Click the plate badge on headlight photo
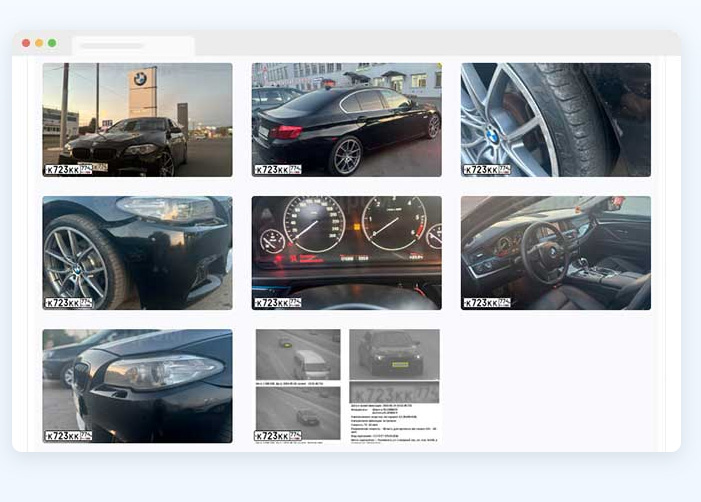The image size is (701, 502). pos(69,435)
